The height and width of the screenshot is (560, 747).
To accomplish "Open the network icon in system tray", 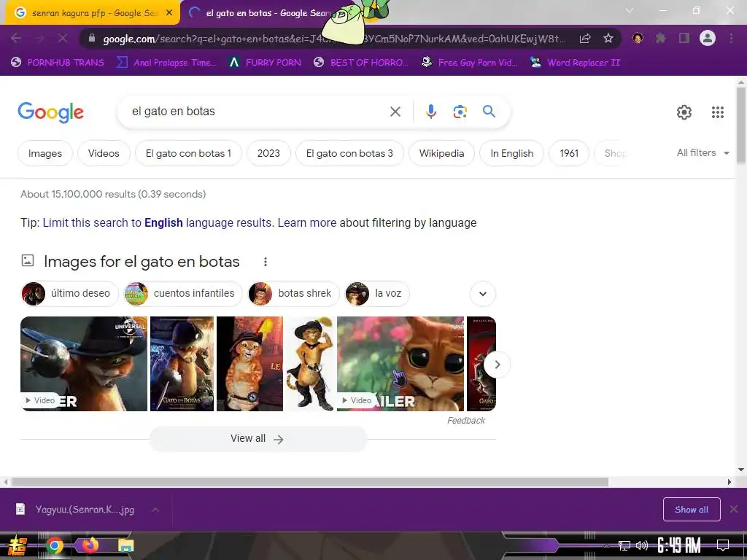I will pos(624,545).
